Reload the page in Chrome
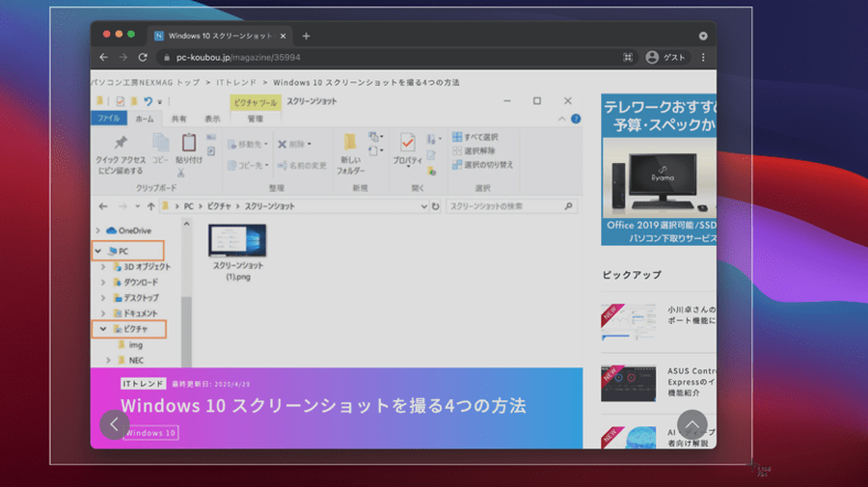This screenshot has height=487, width=868. point(143,57)
